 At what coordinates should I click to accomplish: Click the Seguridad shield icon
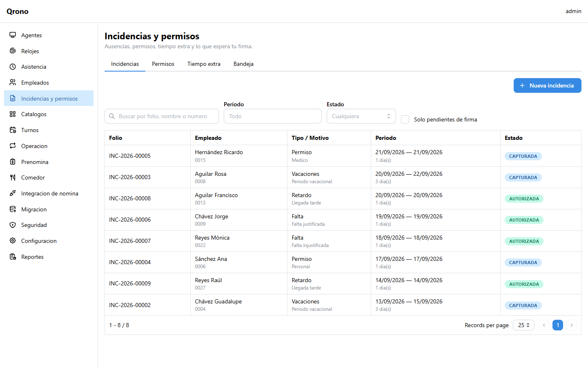coord(13,225)
